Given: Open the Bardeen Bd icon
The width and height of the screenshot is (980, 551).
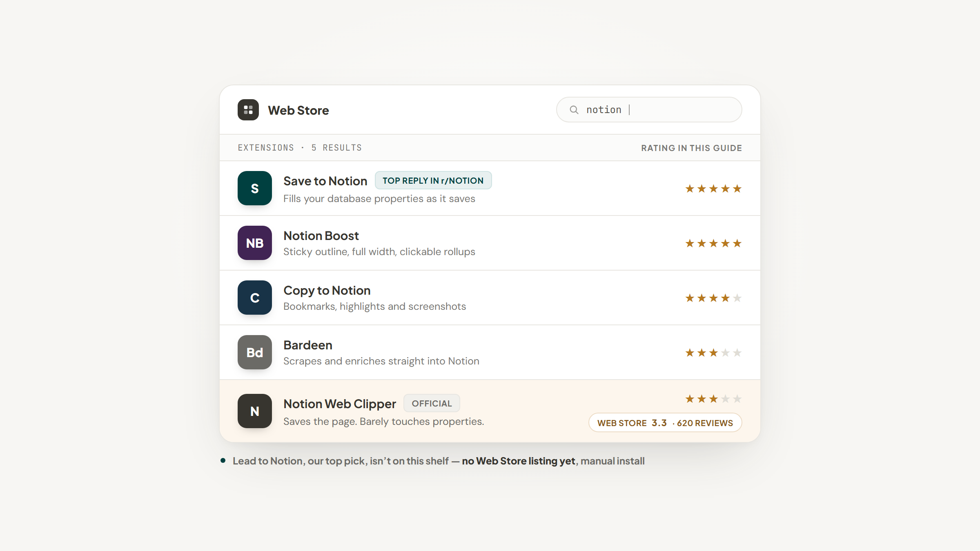Looking at the screenshot, I should (255, 352).
